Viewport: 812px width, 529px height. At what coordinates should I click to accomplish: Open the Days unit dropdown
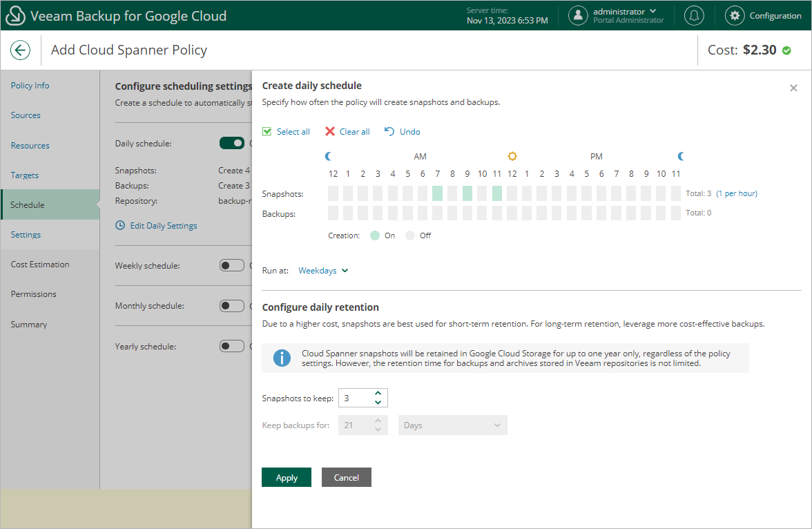pyautogui.click(x=453, y=425)
